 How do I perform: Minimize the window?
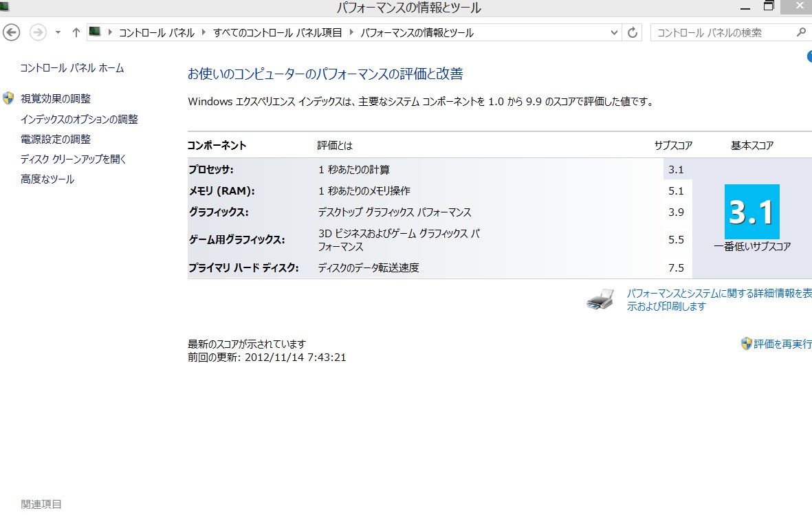click(745, 8)
